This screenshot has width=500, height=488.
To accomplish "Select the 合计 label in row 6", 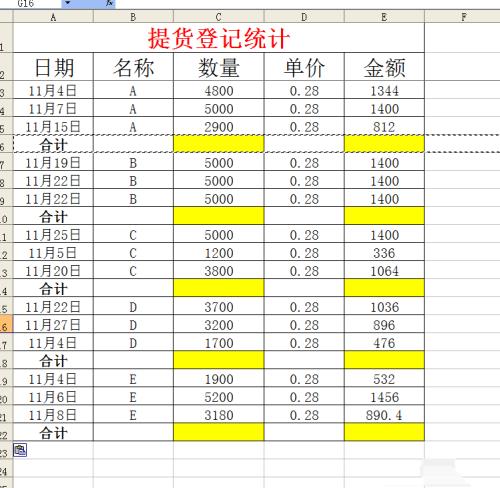I will (x=53, y=144).
